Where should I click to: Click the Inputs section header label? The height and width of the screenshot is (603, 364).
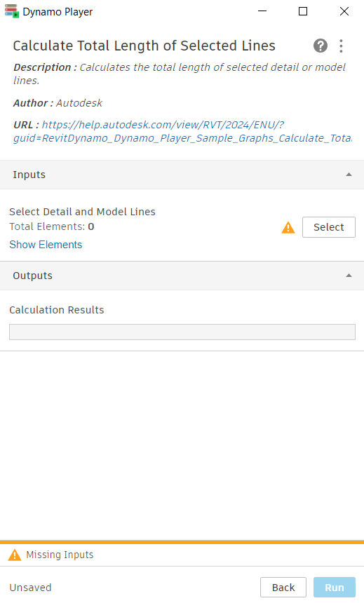point(29,175)
